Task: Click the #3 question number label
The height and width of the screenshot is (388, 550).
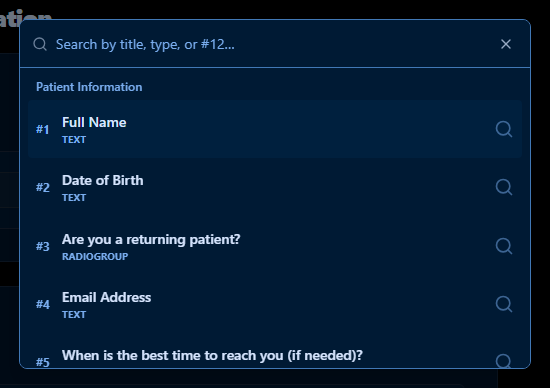Action: tap(43, 246)
